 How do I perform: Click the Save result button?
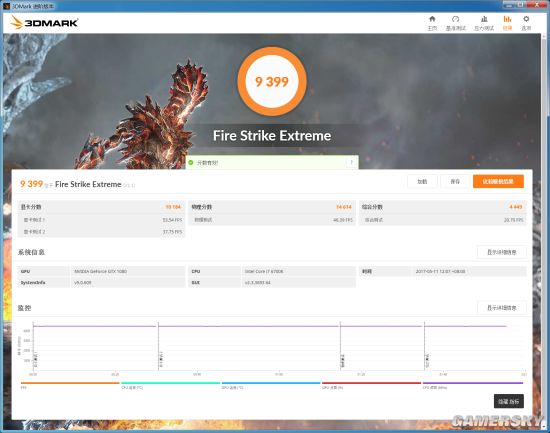[x=455, y=181]
